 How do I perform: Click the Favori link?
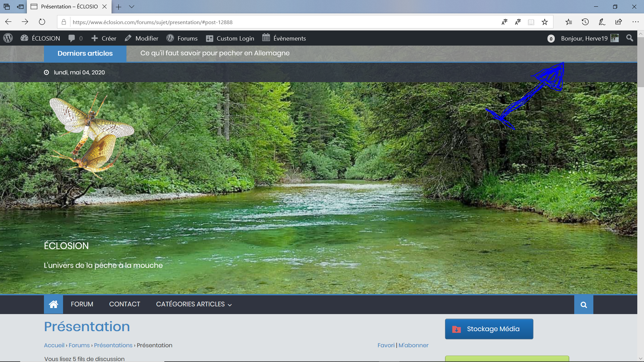(386, 345)
